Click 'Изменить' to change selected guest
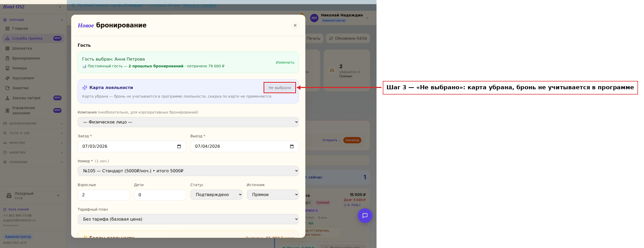 pyautogui.click(x=285, y=62)
